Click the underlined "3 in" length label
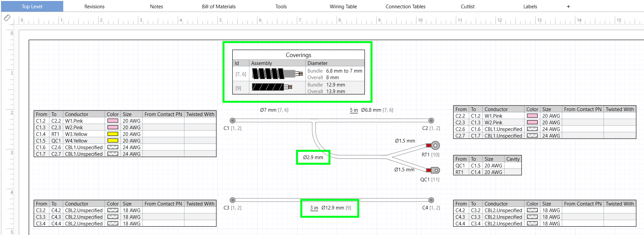 click(x=314, y=208)
